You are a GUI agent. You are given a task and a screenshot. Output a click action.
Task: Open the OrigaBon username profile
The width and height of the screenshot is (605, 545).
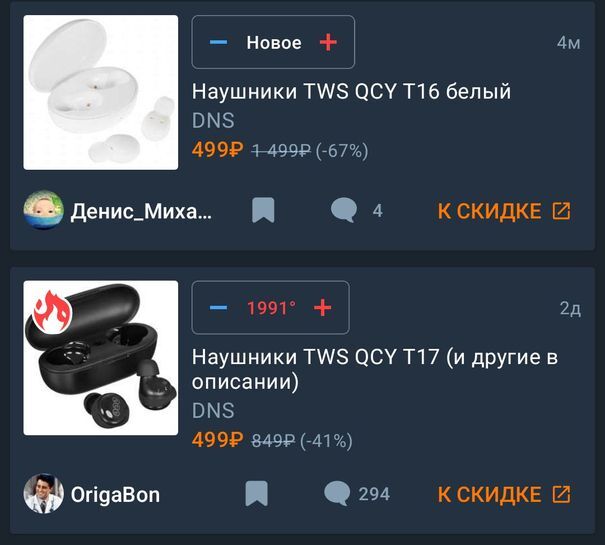[x=115, y=494]
